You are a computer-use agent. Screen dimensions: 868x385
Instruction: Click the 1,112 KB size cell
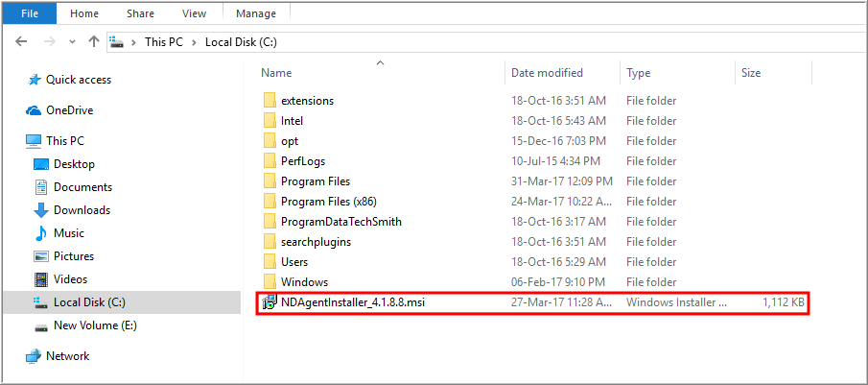784,302
